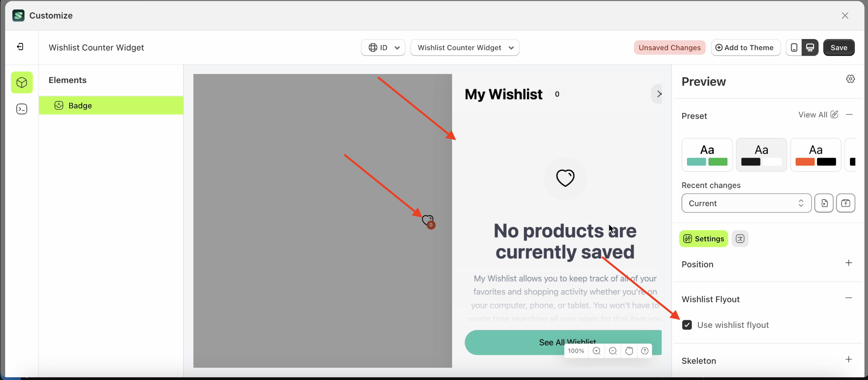The height and width of the screenshot is (380, 868).
Task: Click the import preset file icon
Action: pos(824,203)
